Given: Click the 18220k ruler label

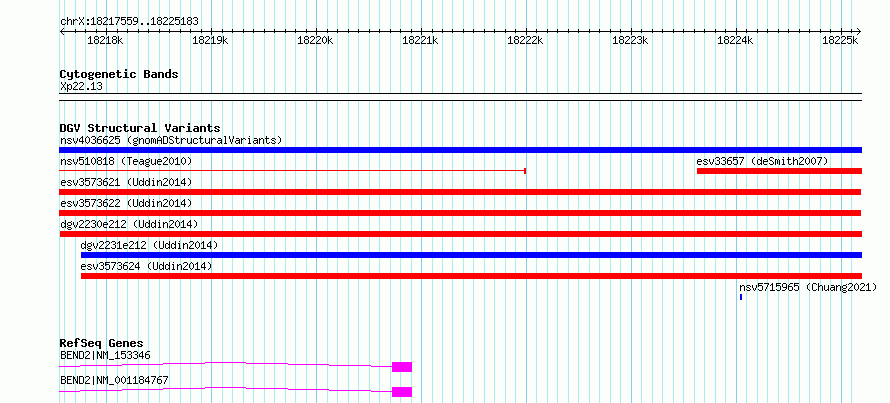Looking at the screenshot, I should (x=315, y=41).
